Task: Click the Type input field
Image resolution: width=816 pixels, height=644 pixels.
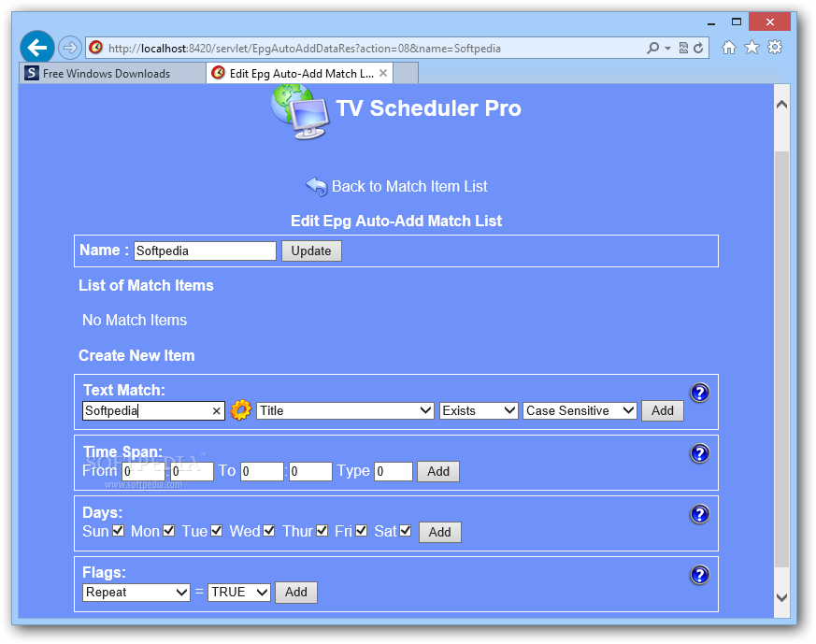Action: coord(394,471)
